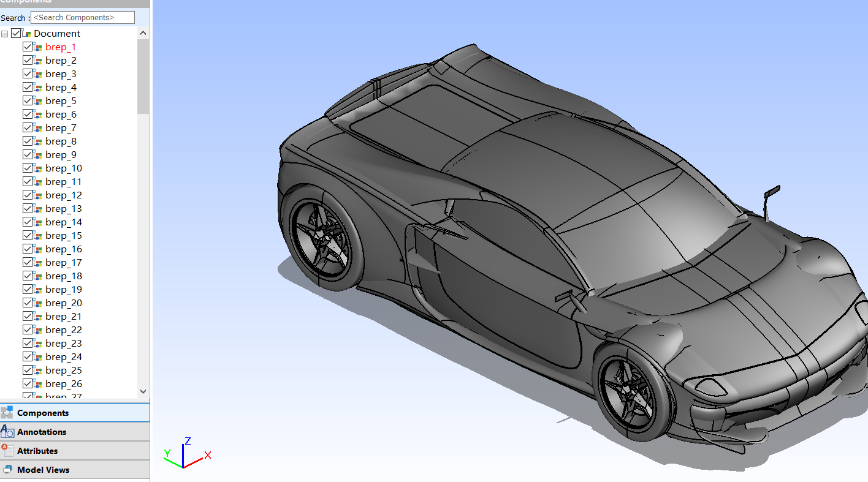Select the brep_10 tree label
Image resolution: width=868 pixels, height=482 pixels.
pyautogui.click(x=64, y=168)
